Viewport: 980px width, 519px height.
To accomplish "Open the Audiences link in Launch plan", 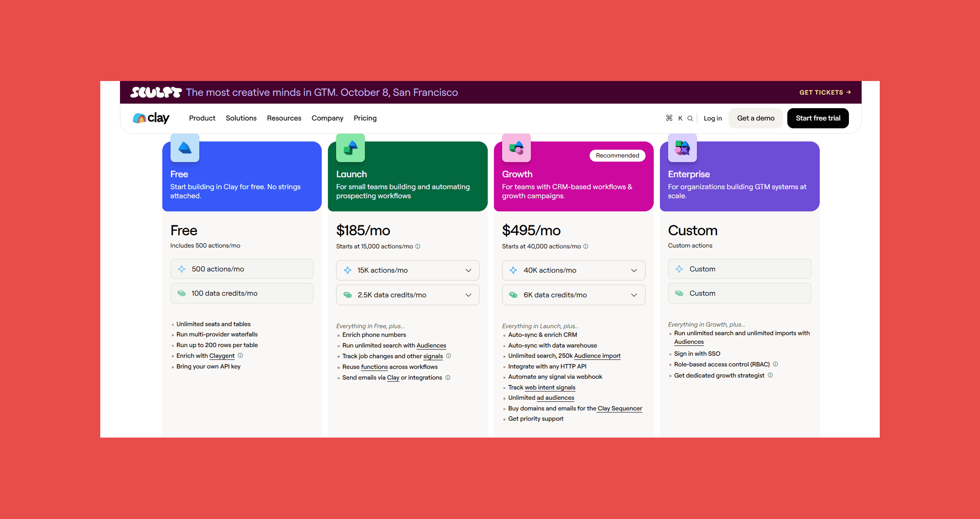I will [x=431, y=345].
